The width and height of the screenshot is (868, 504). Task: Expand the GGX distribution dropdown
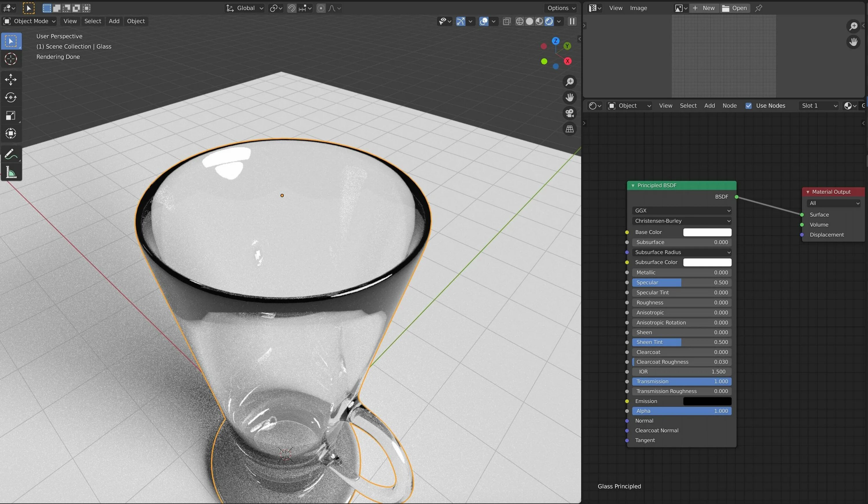pyautogui.click(x=682, y=210)
